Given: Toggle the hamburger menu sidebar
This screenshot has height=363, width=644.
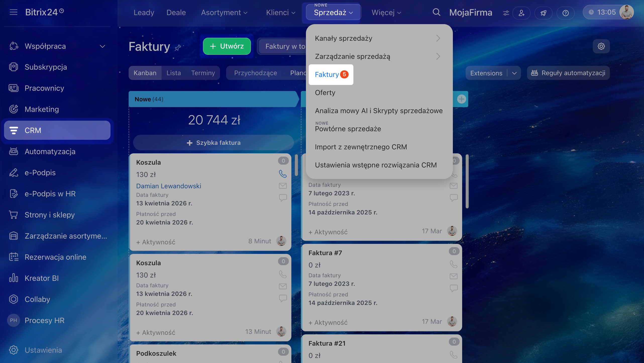Looking at the screenshot, I should pyautogui.click(x=14, y=12).
